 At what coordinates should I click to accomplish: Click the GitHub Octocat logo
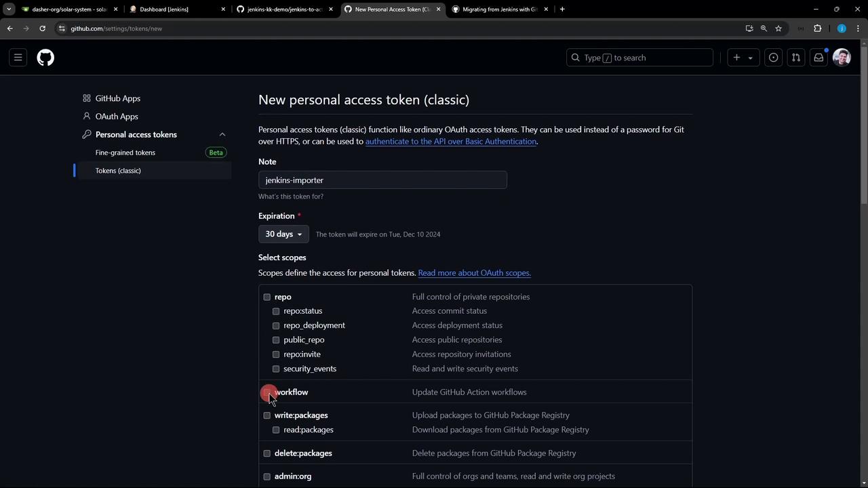tap(45, 58)
